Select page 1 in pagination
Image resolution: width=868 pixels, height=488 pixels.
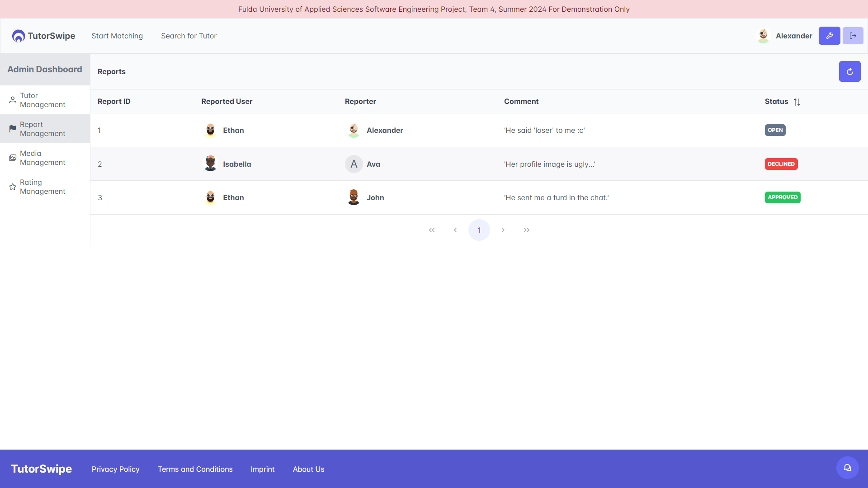pyautogui.click(x=479, y=230)
